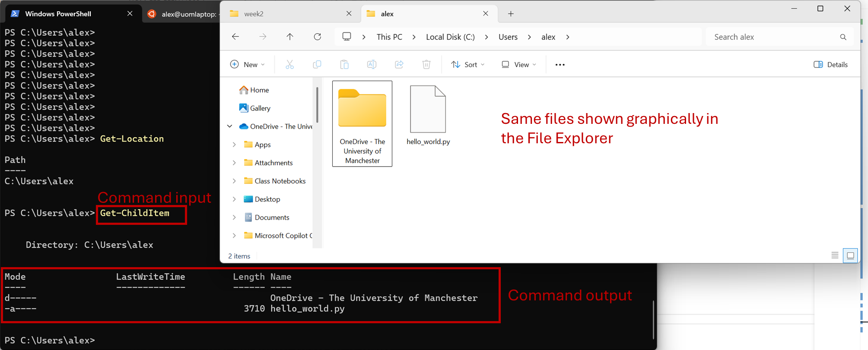The image size is (868, 350).
Task: Refresh the current folder view
Action: (318, 37)
